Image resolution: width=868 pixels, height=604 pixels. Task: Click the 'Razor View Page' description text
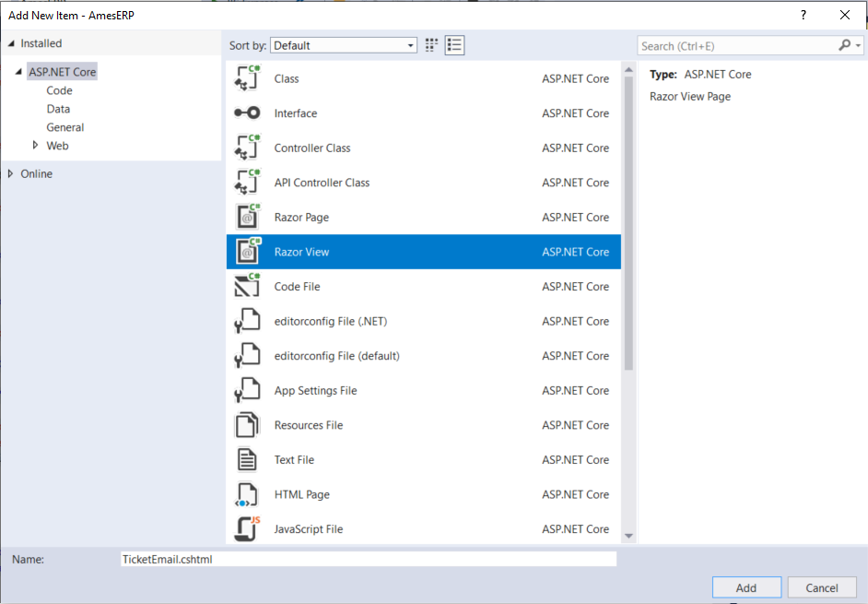690,96
